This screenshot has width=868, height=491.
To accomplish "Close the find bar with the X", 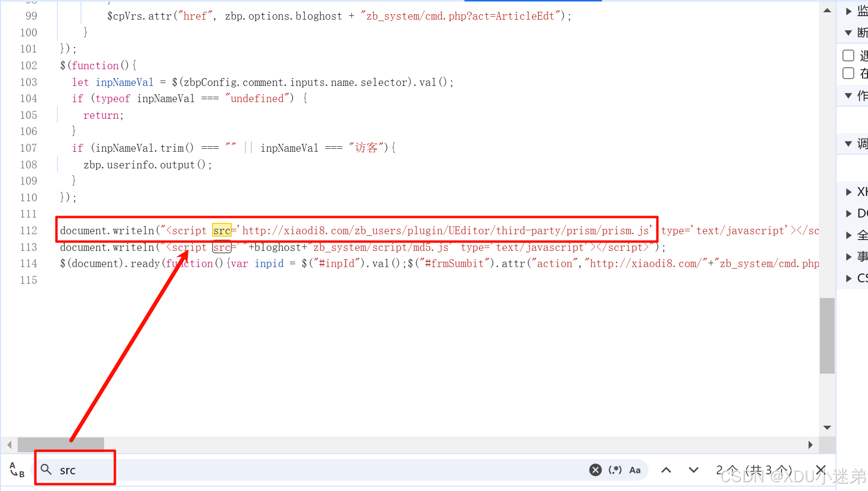I will [821, 470].
